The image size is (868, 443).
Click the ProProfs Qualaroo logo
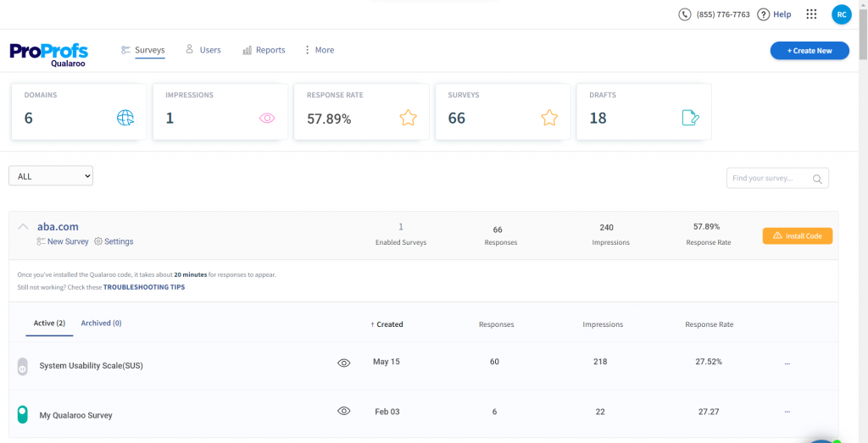tap(48, 55)
